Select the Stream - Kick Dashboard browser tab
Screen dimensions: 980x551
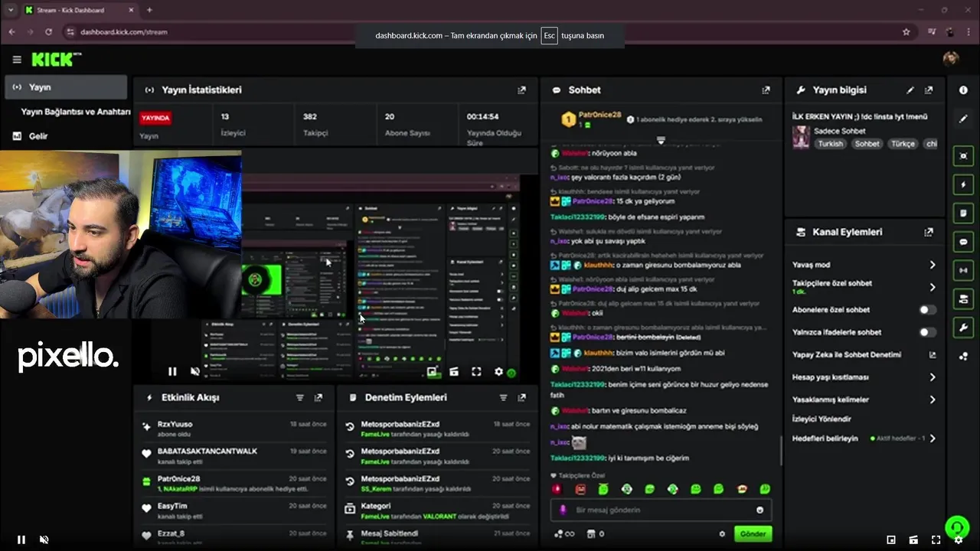tap(79, 10)
